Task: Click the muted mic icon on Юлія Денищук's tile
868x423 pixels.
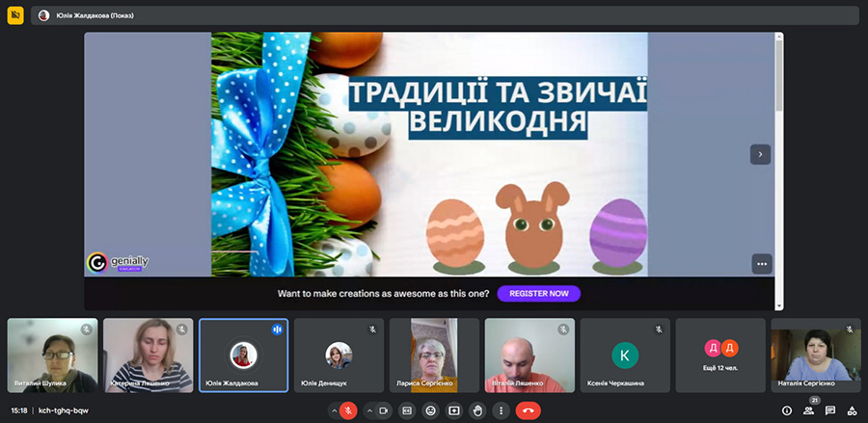Action: tap(372, 330)
